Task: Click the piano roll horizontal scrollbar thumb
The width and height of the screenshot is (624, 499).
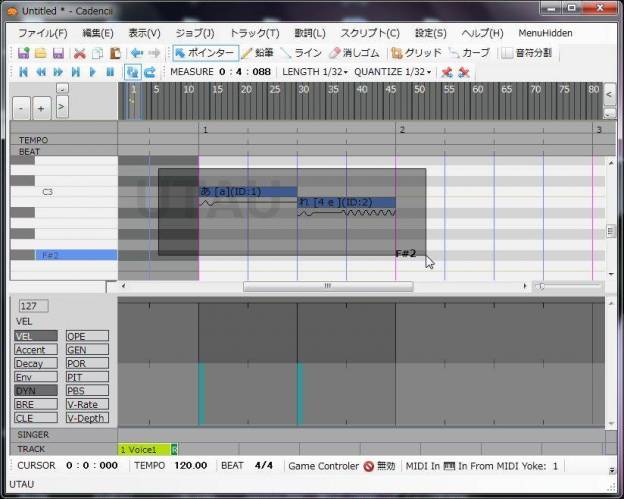Action: point(328,286)
